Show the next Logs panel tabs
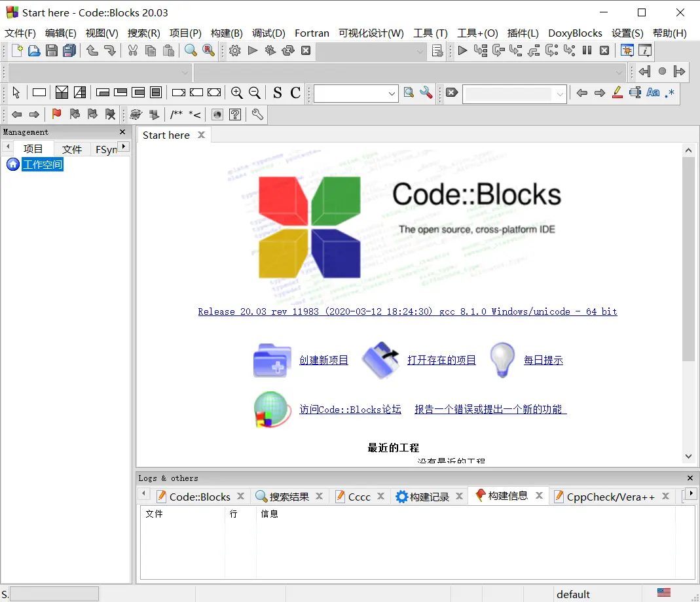This screenshot has width=700, height=602. [691, 493]
